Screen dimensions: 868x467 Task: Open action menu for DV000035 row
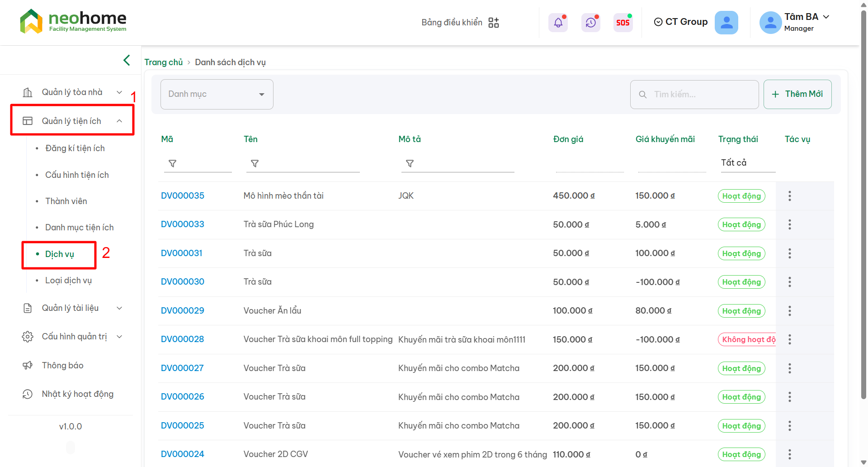click(x=789, y=196)
